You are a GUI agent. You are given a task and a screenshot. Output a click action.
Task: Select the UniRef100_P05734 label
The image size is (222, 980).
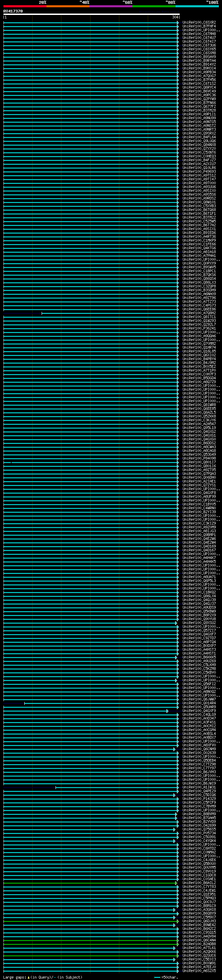tap(199, 833)
